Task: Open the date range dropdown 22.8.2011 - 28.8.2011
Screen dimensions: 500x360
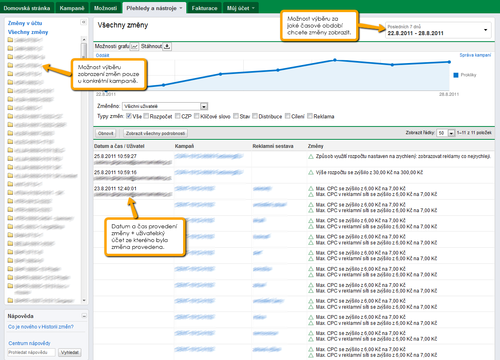Action: pyautogui.click(x=438, y=30)
